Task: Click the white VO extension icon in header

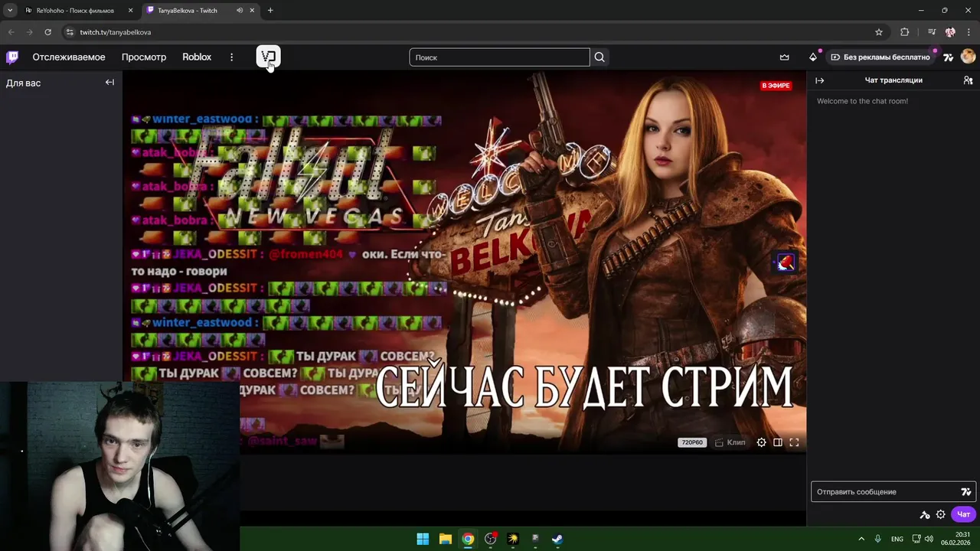Action: tap(268, 57)
